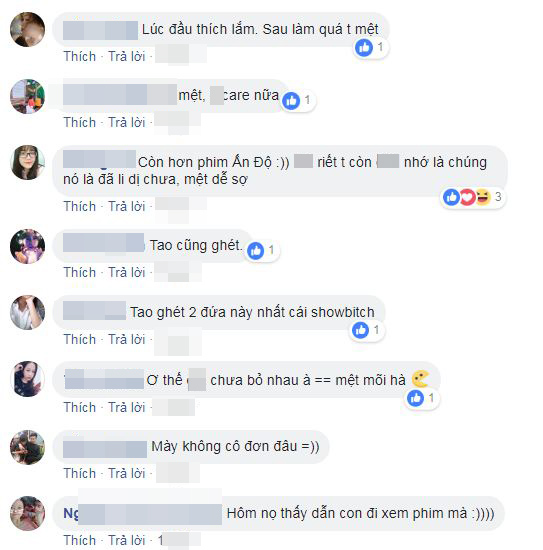Click heart reaction on 'phim Ấn Độ' comment
543x550 pixels.
tap(467, 197)
